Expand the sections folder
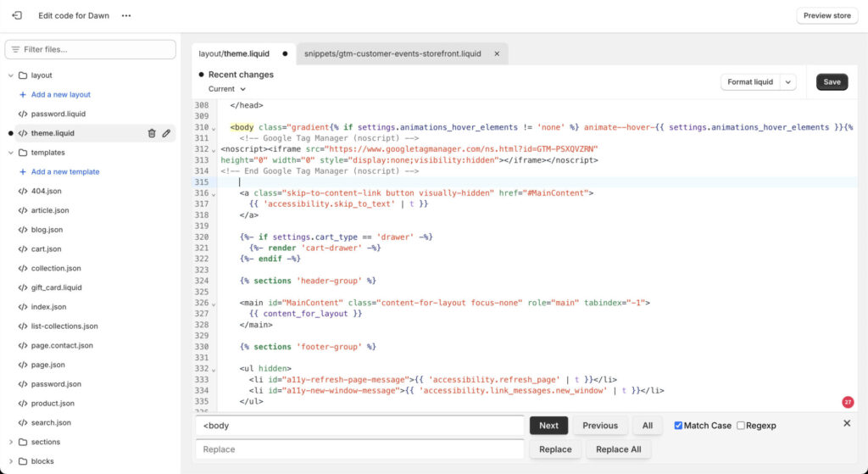Image resolution: width=868 pixels, height=474 pixels. tap(11, 442)
